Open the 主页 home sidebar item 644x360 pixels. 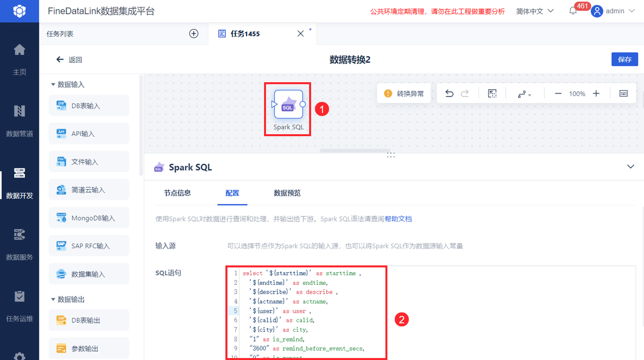pos(19,60)
